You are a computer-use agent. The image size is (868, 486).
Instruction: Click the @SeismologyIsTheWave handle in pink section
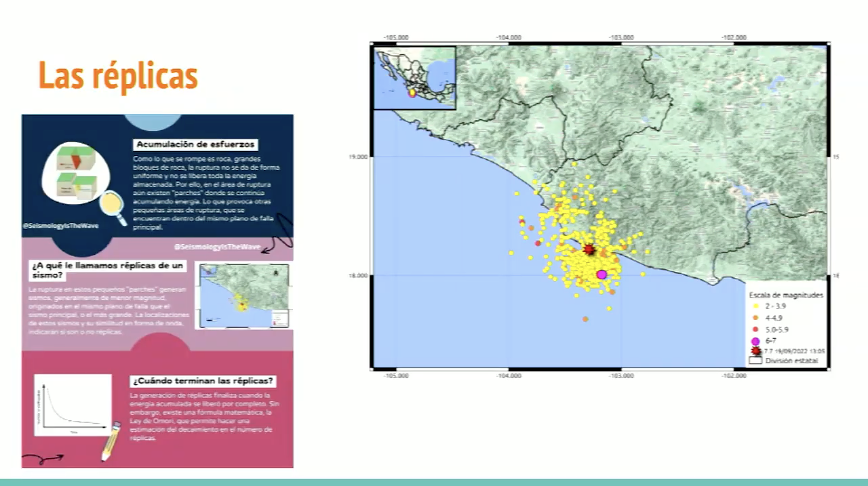[x=217, y=247]
